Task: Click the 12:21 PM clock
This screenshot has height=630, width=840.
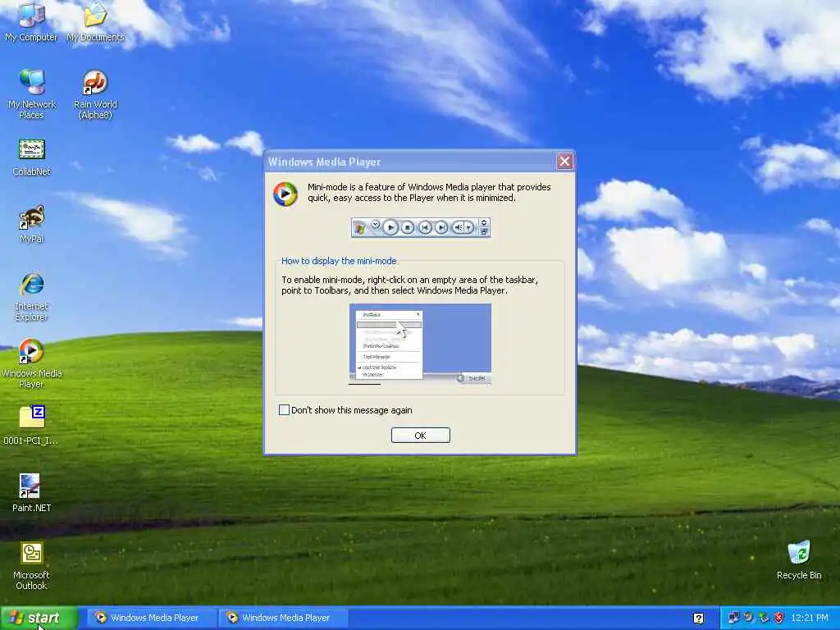Action: tap(810, 618)
